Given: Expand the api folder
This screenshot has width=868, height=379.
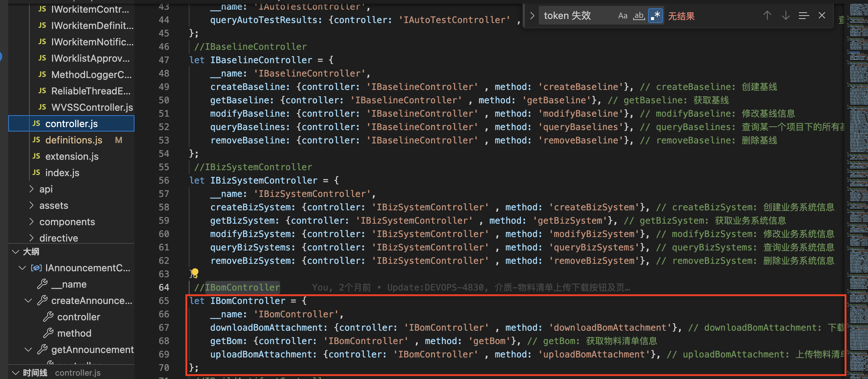Looking at the screenshot, I should click(x=46, y=189).
